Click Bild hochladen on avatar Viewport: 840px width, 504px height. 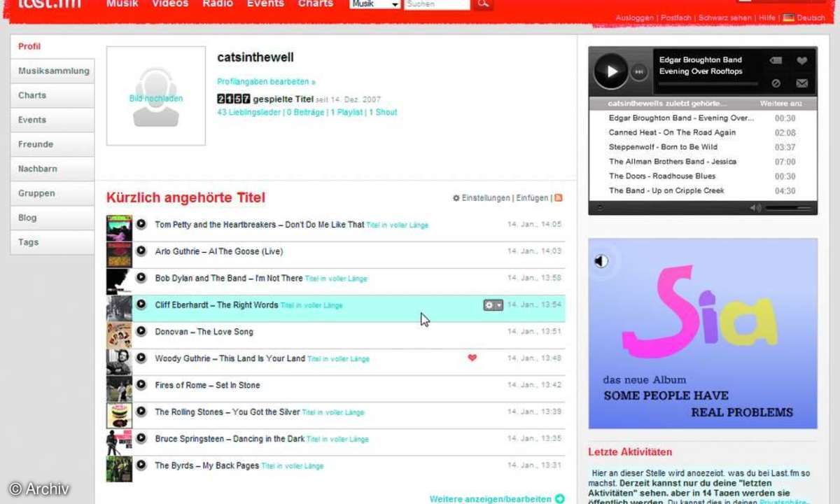(x=156, y=99)
